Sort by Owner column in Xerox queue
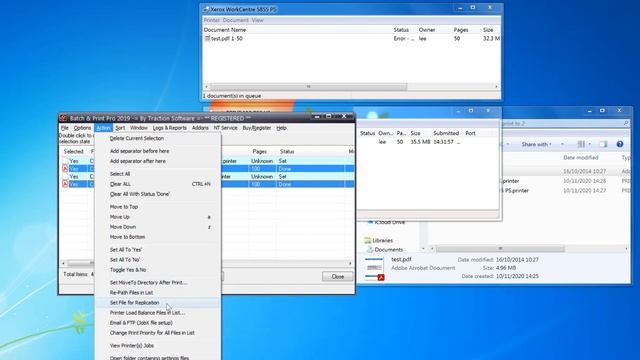Viewport: 640px width, 360px height. click(427, 30)
